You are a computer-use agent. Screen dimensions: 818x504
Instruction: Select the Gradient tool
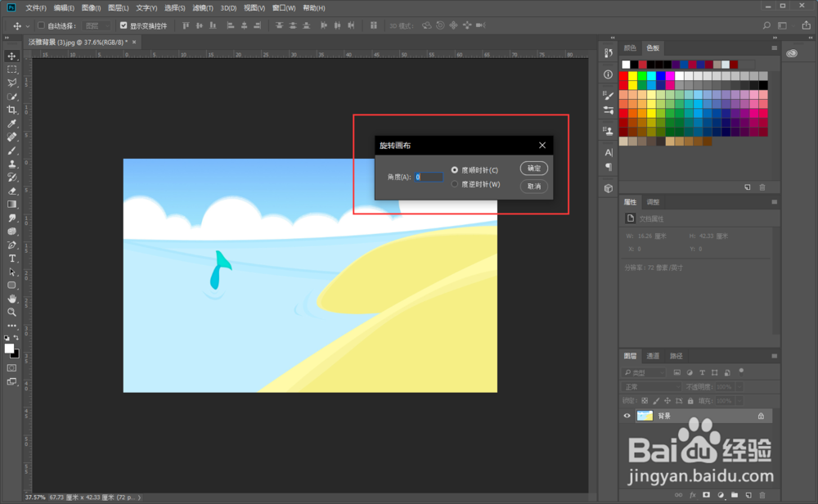[x=11, y=205]
